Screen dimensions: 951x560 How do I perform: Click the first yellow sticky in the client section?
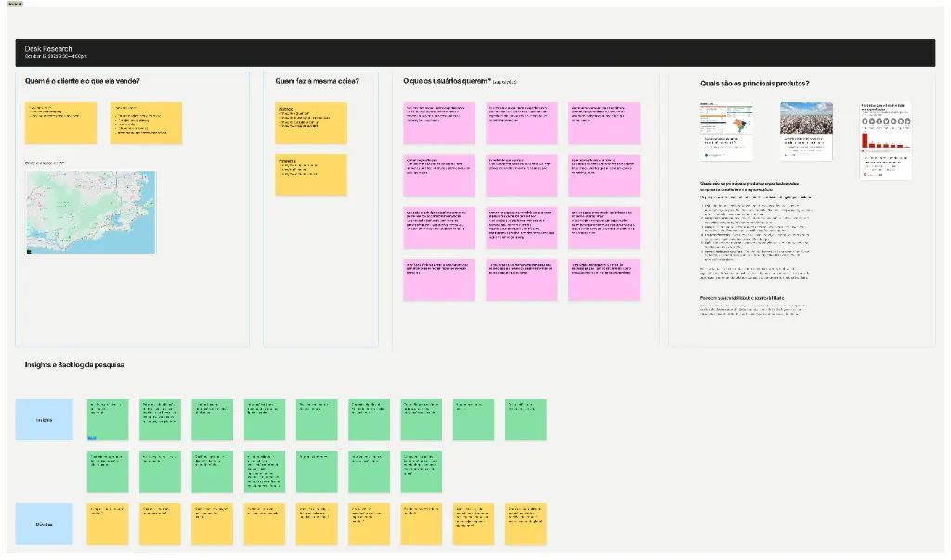pos(60,123)
